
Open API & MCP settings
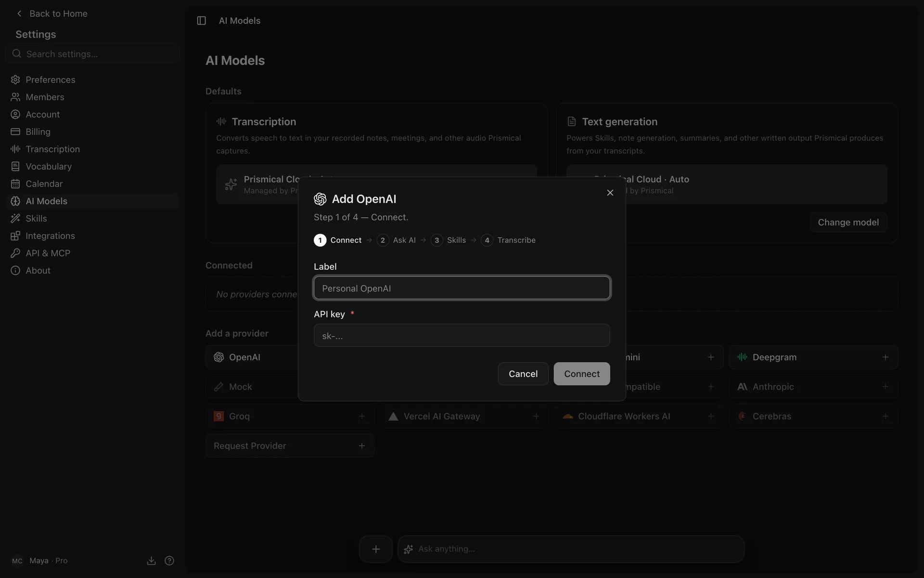pyautogui.click(x=93, y=253)
